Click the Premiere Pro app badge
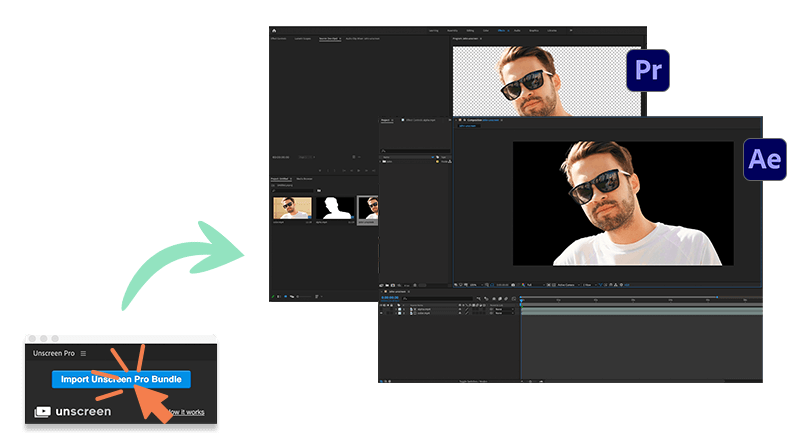The width and height of the screenshot is (800, 448). point(647,71)
